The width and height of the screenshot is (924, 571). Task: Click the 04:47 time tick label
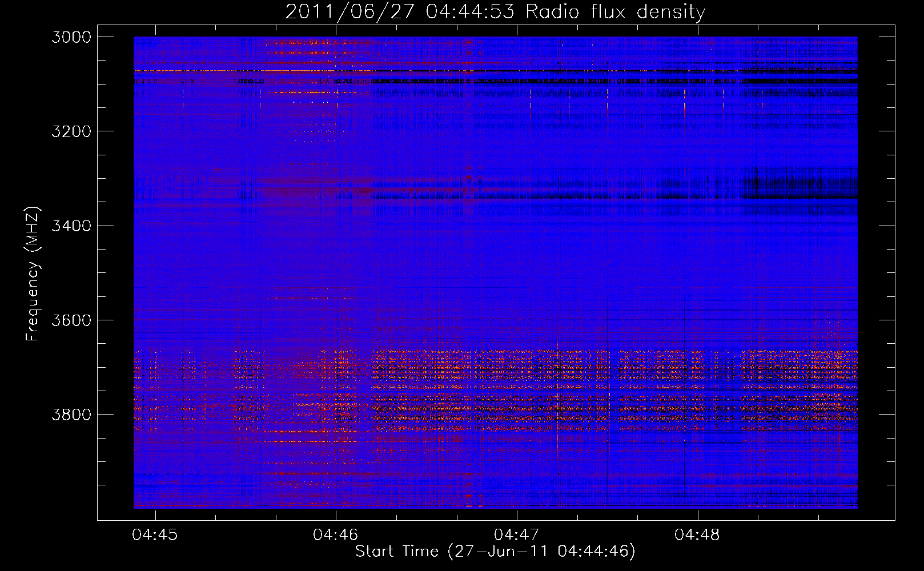517,534
